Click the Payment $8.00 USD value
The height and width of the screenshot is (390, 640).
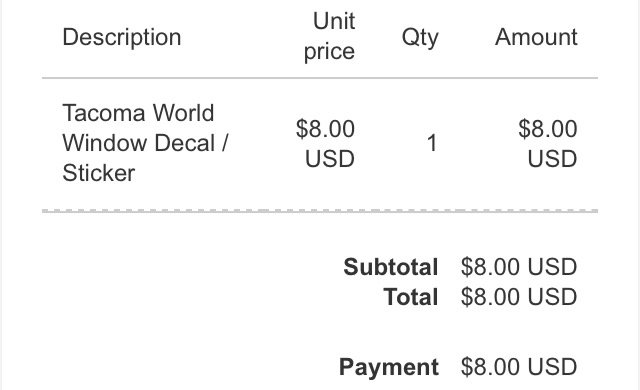click(x=519, y=367)
